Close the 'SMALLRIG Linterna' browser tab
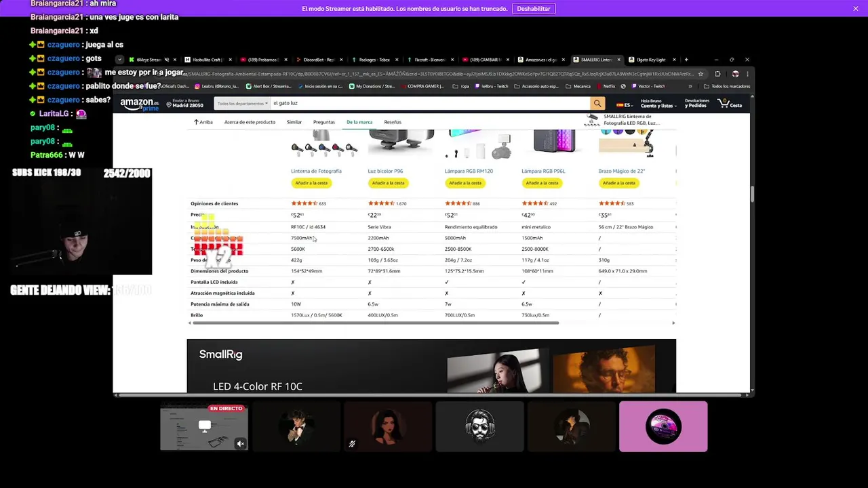The height and width of the screenshot is (488, 868). (618, 60)
